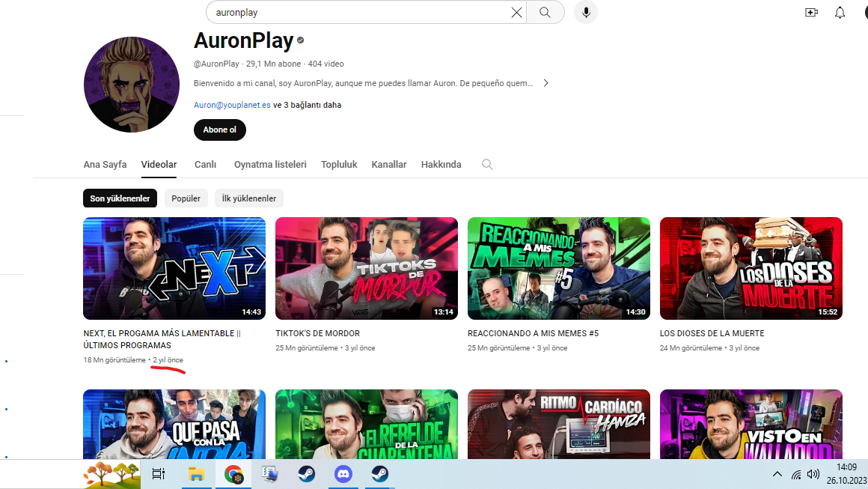The height and width of the screenshot is (489, 868).
Task: Play Reaccionando a mis memes thumbnail
Action: tap(558, 269)
